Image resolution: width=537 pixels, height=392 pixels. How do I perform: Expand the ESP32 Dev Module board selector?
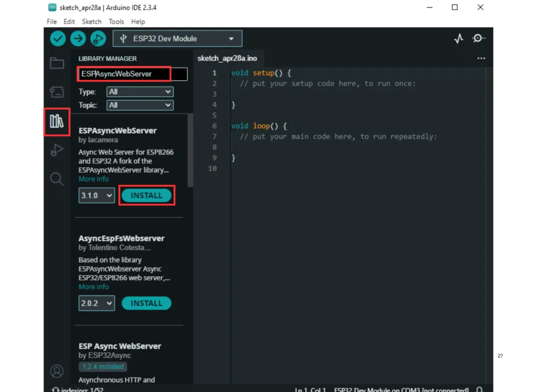[x=177, y=39]
